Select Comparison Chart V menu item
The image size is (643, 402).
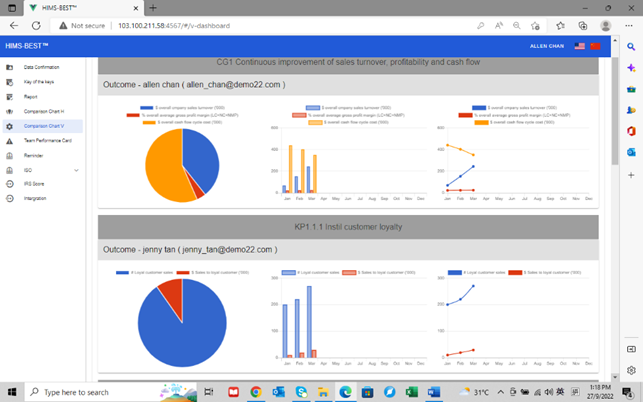(x=43, y=127)
